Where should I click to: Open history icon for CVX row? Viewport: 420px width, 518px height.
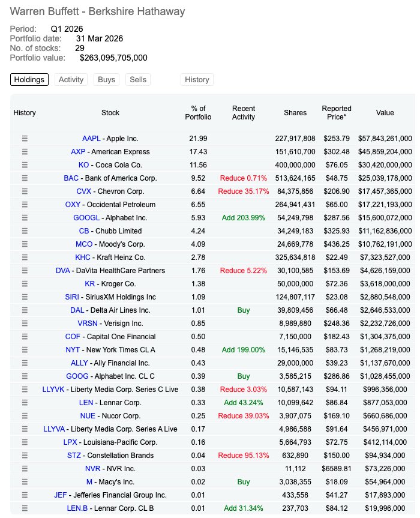click(25, 191)
